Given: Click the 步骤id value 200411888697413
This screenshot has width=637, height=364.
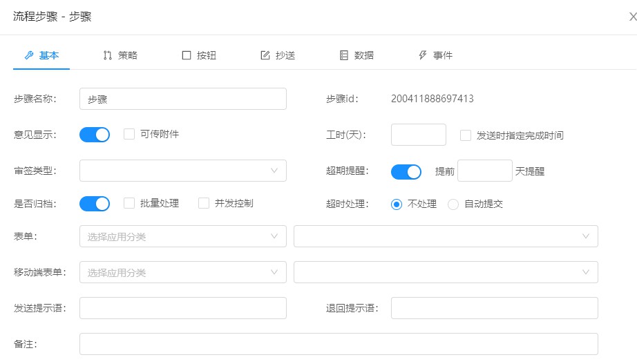Looking at the screenshot, I should coord(432,99).
